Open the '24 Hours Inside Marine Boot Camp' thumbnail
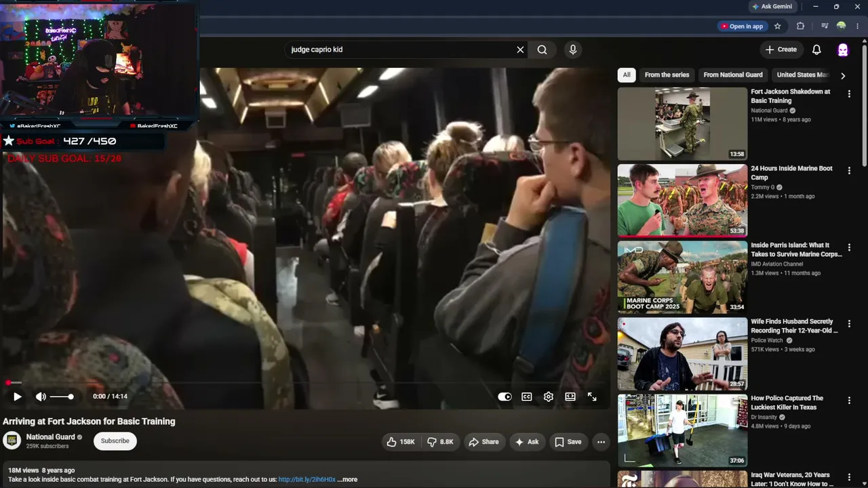The image size is (868, 488). 682,200
